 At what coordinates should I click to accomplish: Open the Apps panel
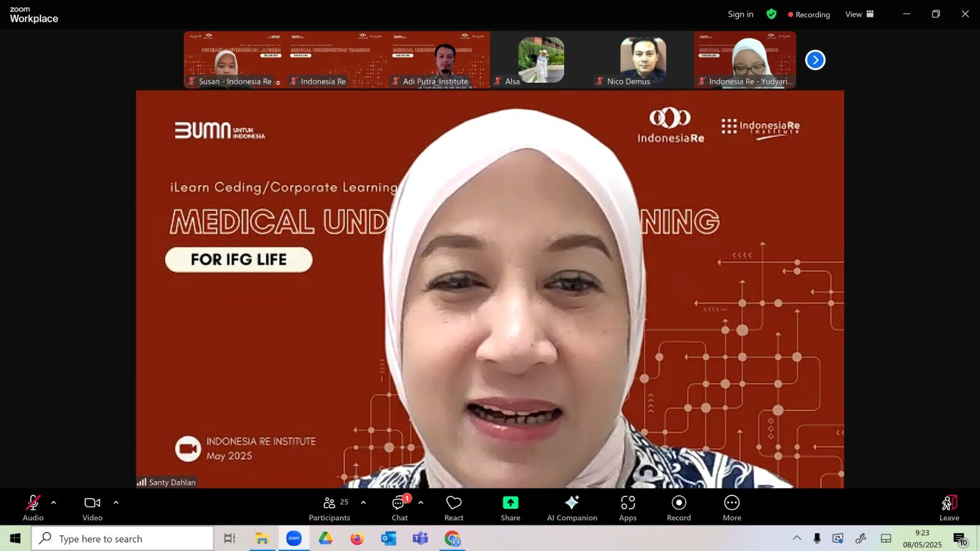[628, 508]
